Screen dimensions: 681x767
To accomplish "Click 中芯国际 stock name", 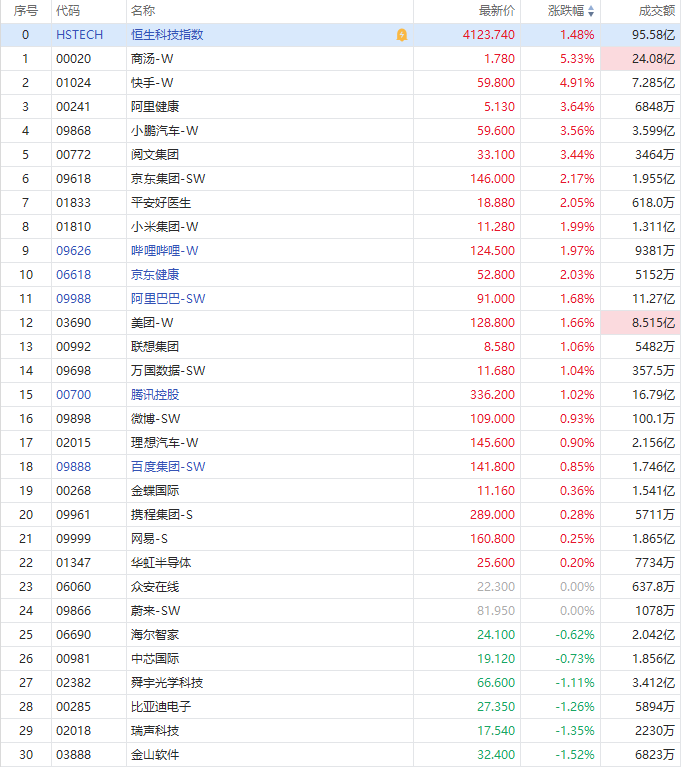I will [155, 658].
